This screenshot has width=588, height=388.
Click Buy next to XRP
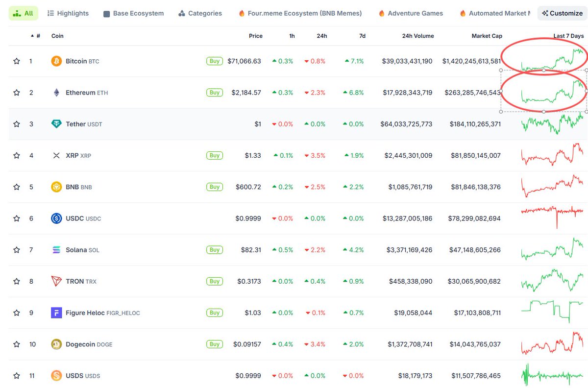(215, 155)
